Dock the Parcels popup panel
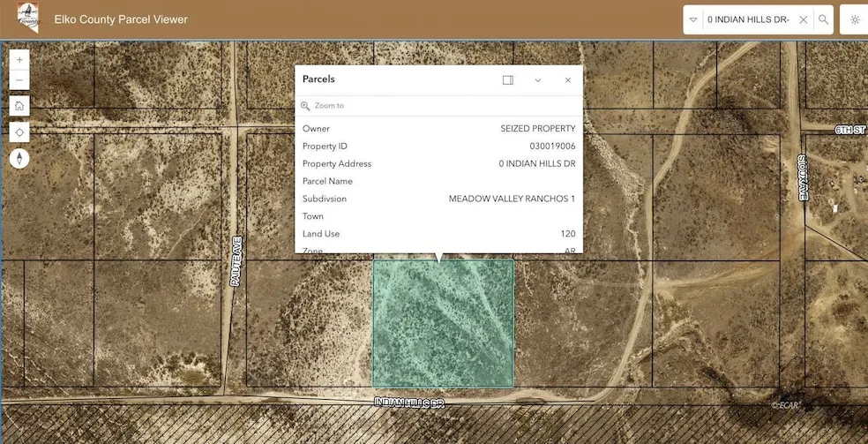 click(508, 79)
